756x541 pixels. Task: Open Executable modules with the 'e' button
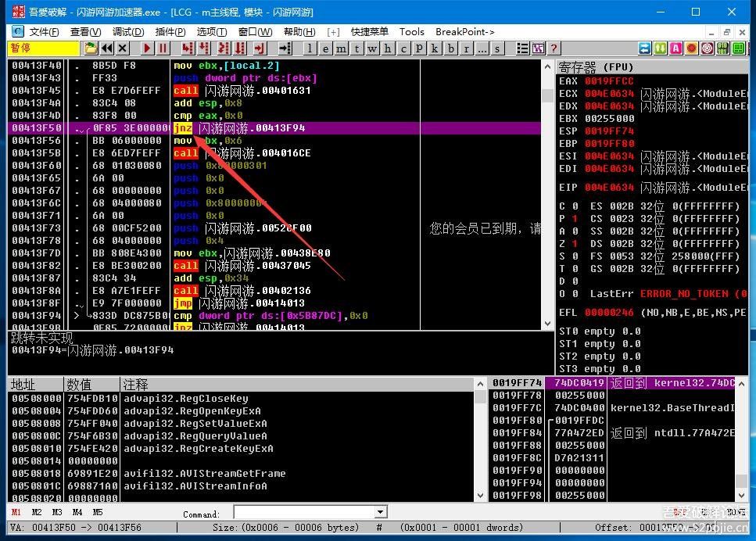326,48
